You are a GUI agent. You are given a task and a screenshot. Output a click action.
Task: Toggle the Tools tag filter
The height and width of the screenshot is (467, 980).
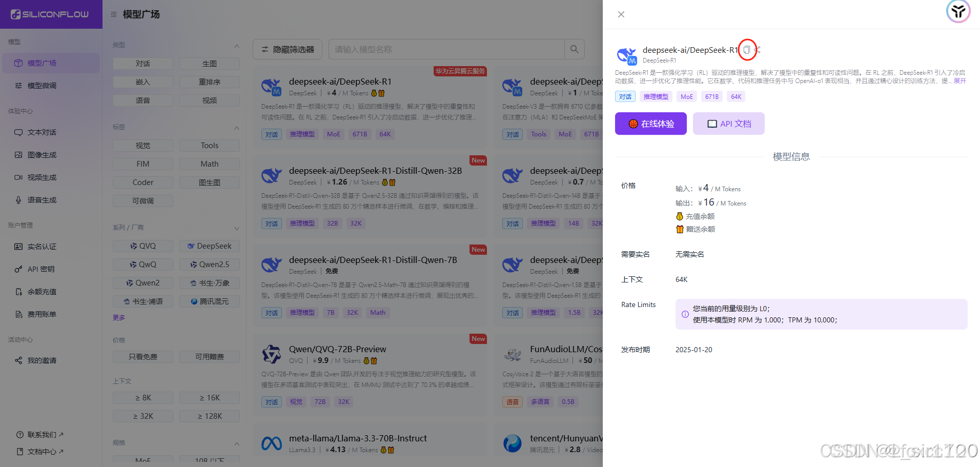pyautogui.click(x=210, y=146)
